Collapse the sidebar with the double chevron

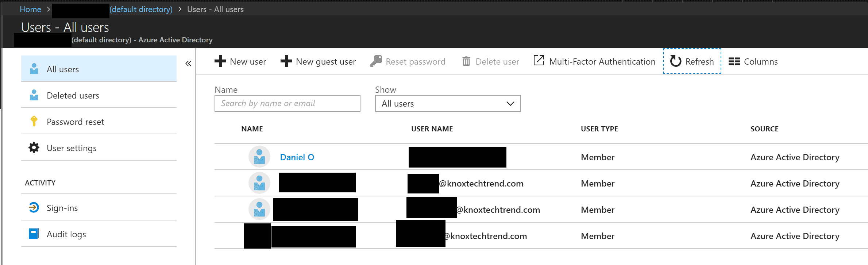tap(188, 64)
